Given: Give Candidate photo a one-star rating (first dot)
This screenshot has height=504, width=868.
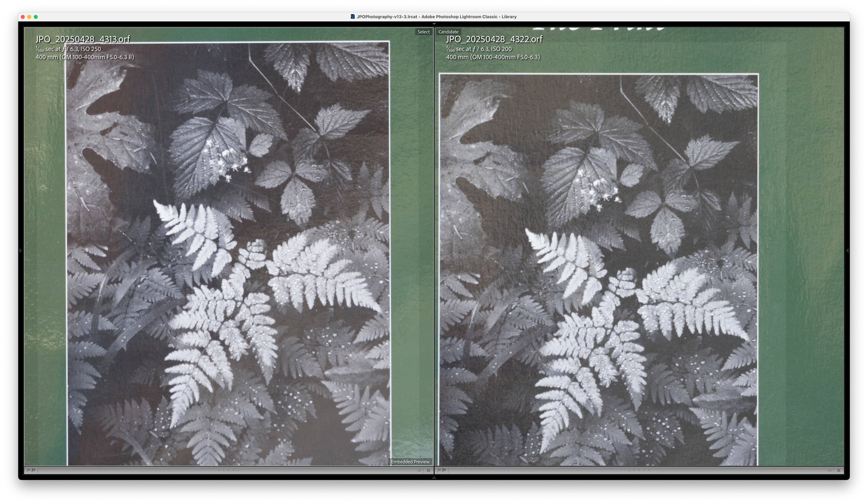Looking at the screenshot, I should [x=629, y=470].
